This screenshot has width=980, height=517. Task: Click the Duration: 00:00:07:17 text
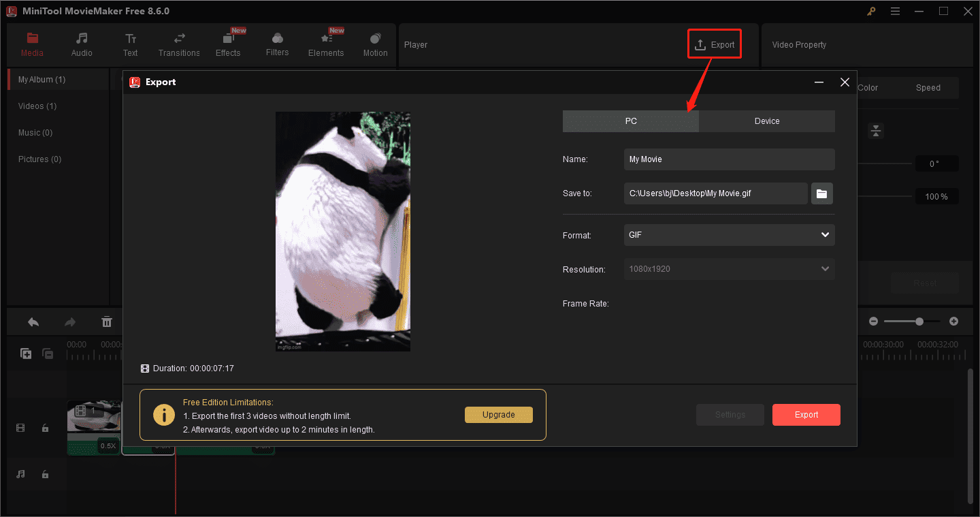(x=193, y=369)
